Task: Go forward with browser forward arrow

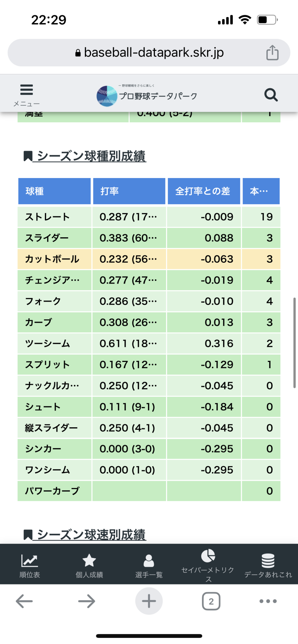Action: click(x=86, y=601)
